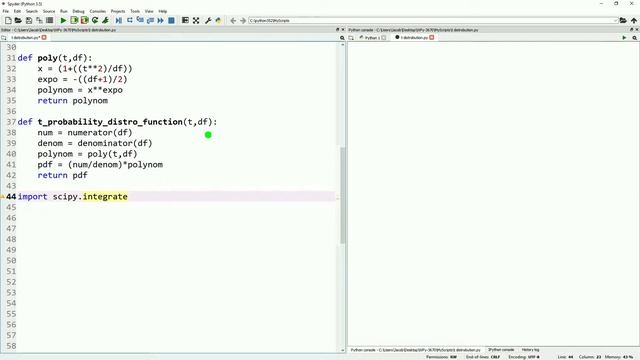Open the Search menu
This screenshot has height=360, width=640.
31,11
